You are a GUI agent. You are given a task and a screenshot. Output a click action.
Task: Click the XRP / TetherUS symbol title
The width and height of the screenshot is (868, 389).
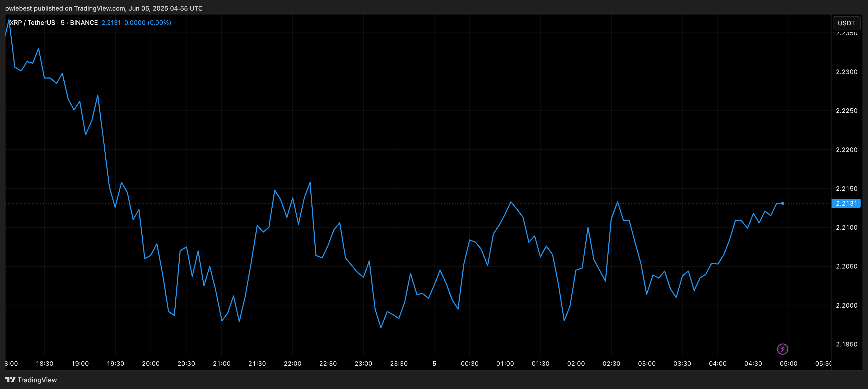32,22
